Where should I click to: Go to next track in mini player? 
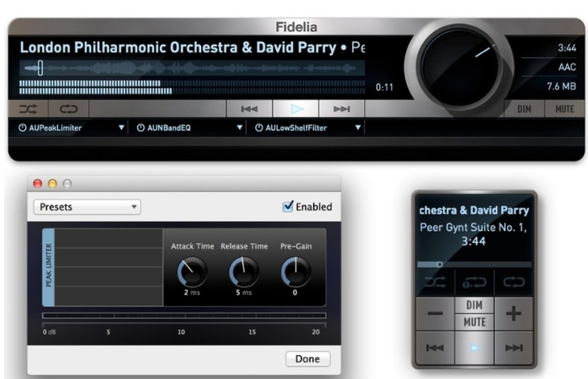[x=514, y=348]
